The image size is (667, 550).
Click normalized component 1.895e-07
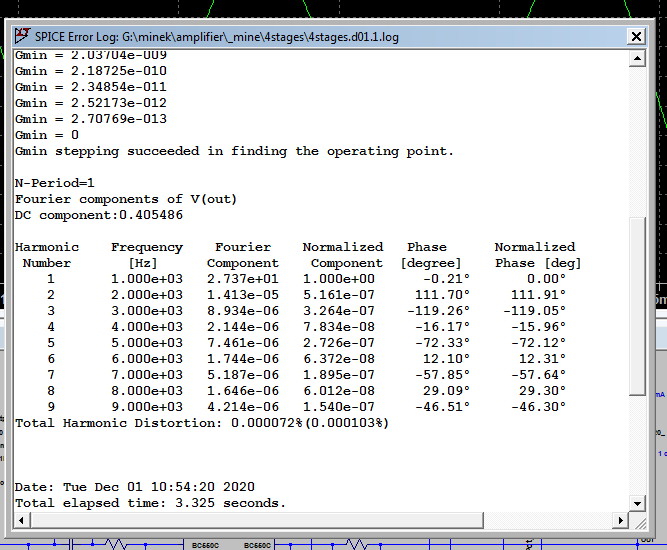coord(339,375)
